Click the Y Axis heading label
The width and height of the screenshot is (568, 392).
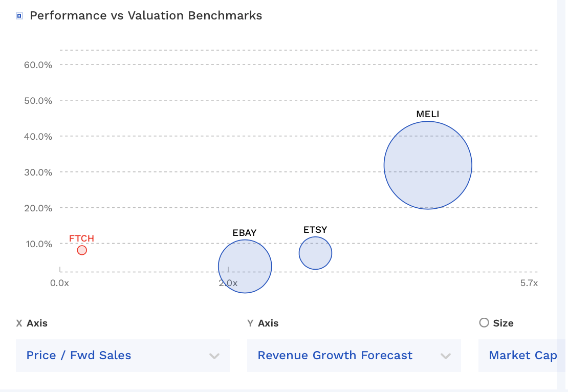pos(264,323)
